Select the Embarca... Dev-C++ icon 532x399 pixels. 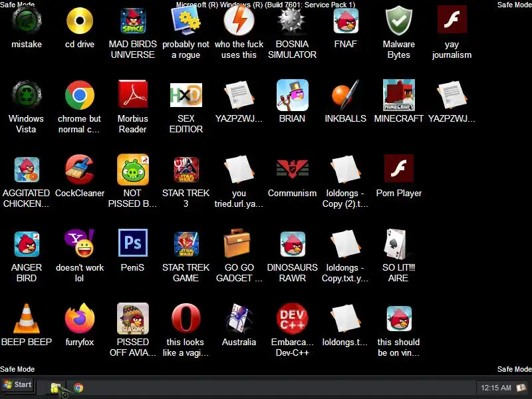[292, 319]
